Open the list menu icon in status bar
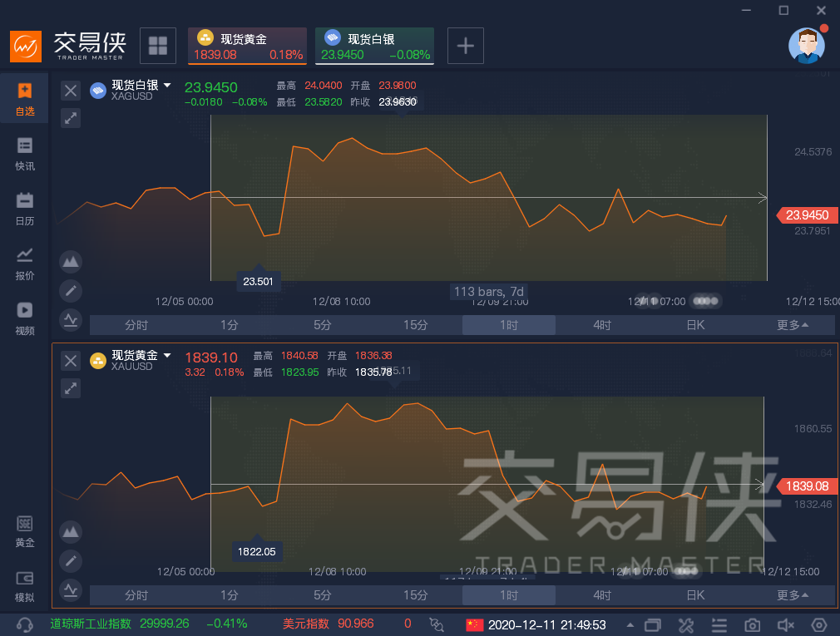 (x=719, y=624)
